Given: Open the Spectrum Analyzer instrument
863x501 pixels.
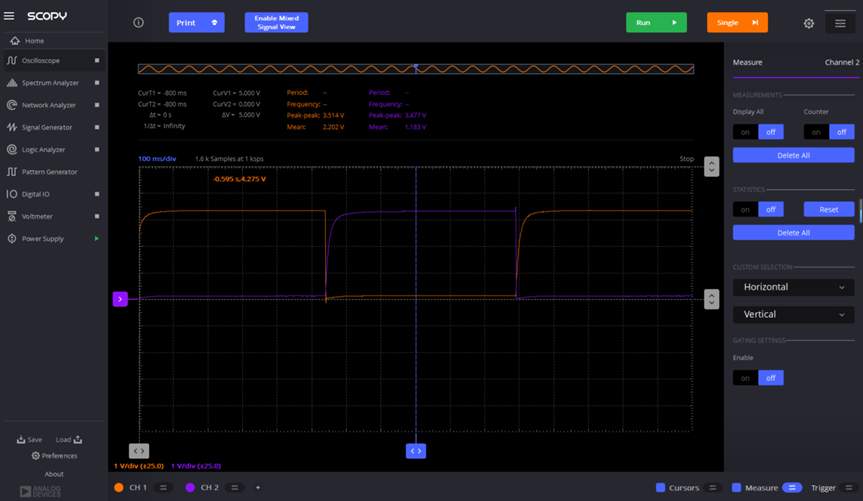Looking at the screenshot, I should [x=53, y=83].
